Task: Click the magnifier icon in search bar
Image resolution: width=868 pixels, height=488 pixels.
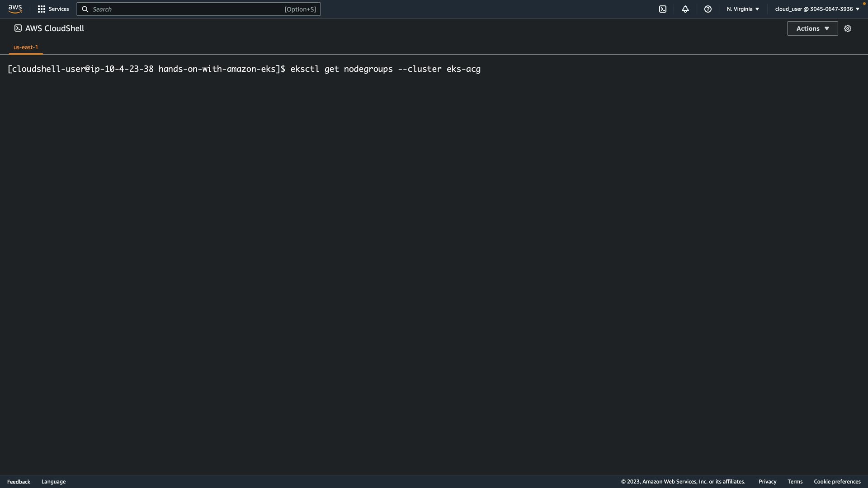Action: pyautogui.click(x=85, y=9)
